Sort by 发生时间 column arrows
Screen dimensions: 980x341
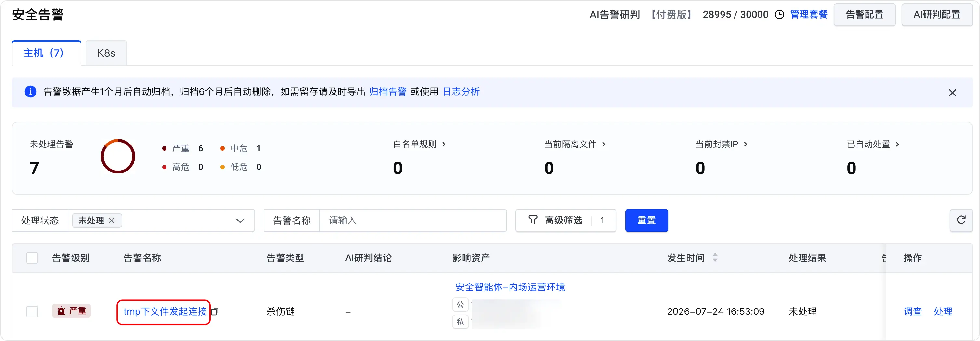pos(715,258)
